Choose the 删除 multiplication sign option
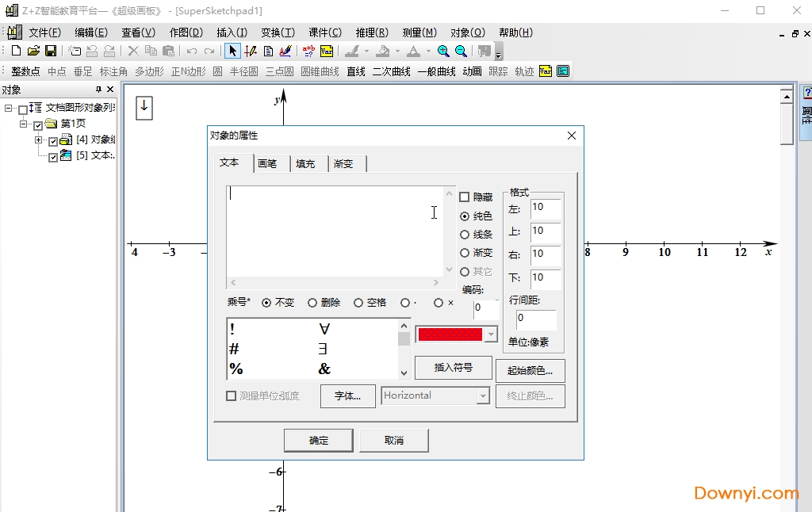 [x=312, y=303]
